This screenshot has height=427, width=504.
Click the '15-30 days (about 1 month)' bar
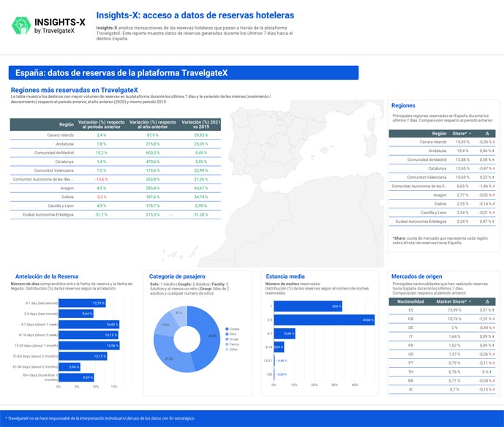[89, 346]
